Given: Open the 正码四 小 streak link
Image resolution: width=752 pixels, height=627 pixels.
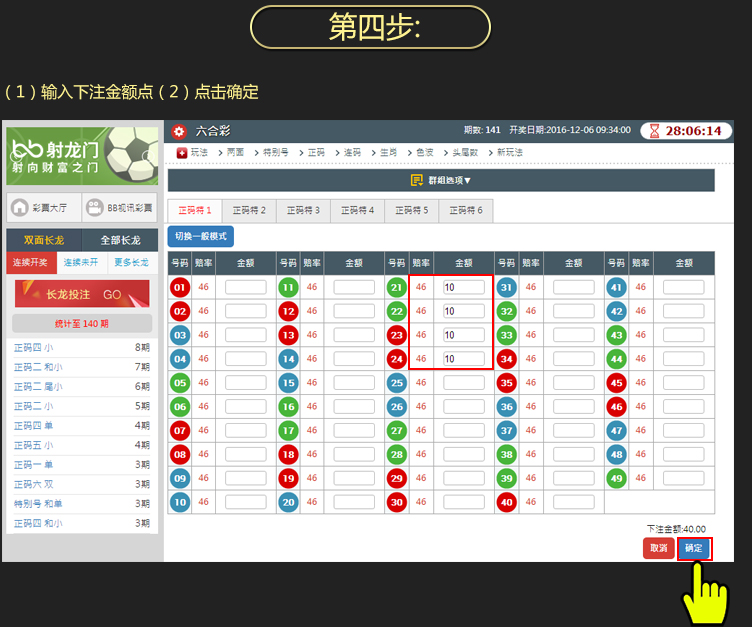Looking at the screenshot, I should click(x=33, y=347).
